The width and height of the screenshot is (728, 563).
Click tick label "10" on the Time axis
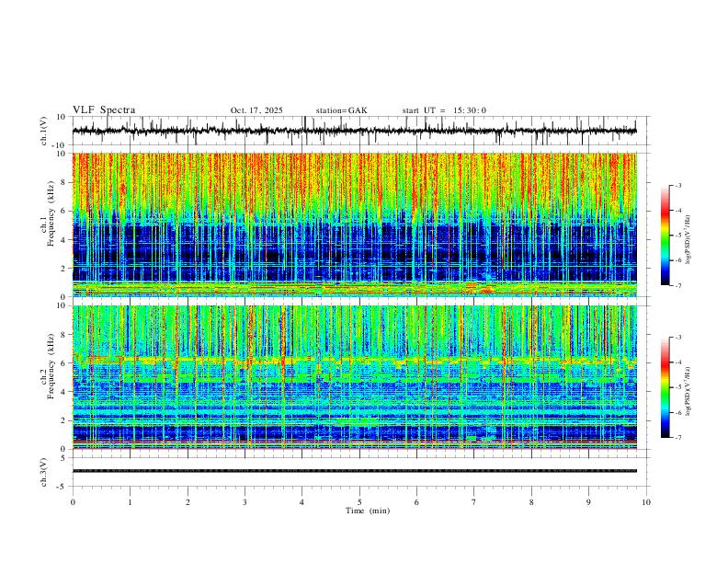646,502
